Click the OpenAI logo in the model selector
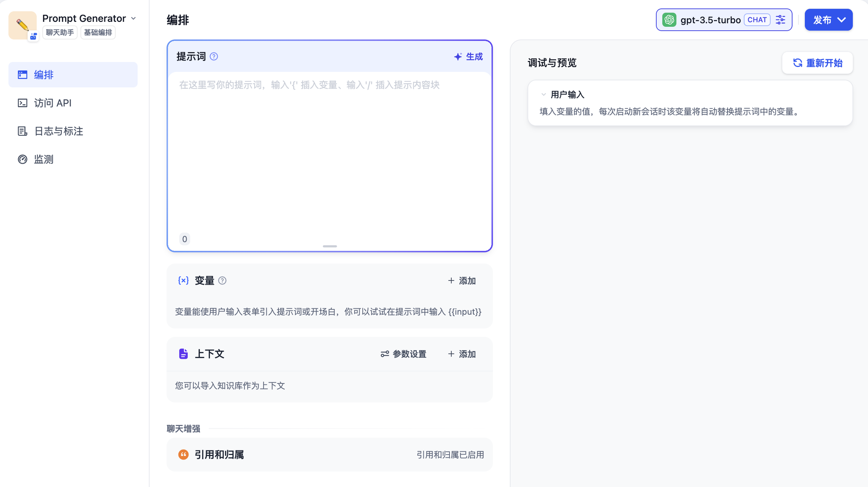Screen dimensions: 868x487 tap(669, 20)
